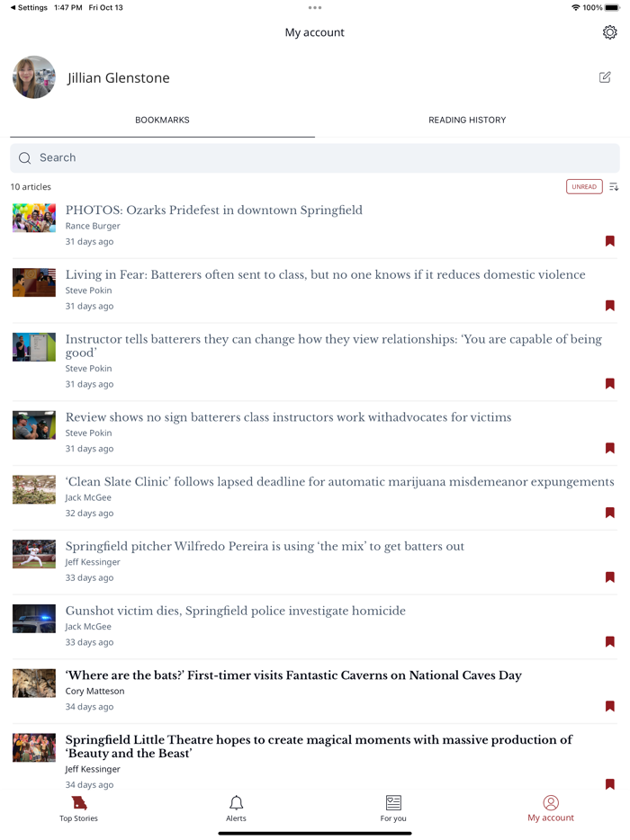Viewport: 630px width, 840px height.
Task: Remove bookmark on Instructor tells batterers article
Action: click(x=609, y=383)
